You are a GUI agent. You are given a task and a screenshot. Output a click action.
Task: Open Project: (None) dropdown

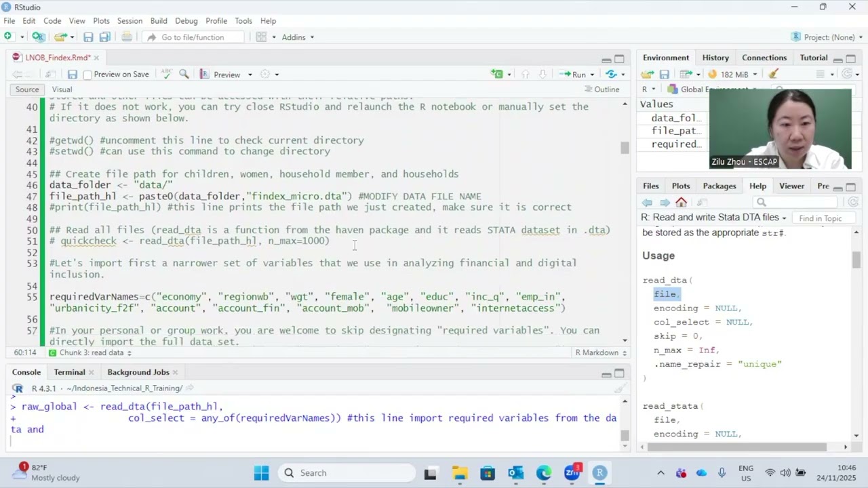[x=826, y=37]
